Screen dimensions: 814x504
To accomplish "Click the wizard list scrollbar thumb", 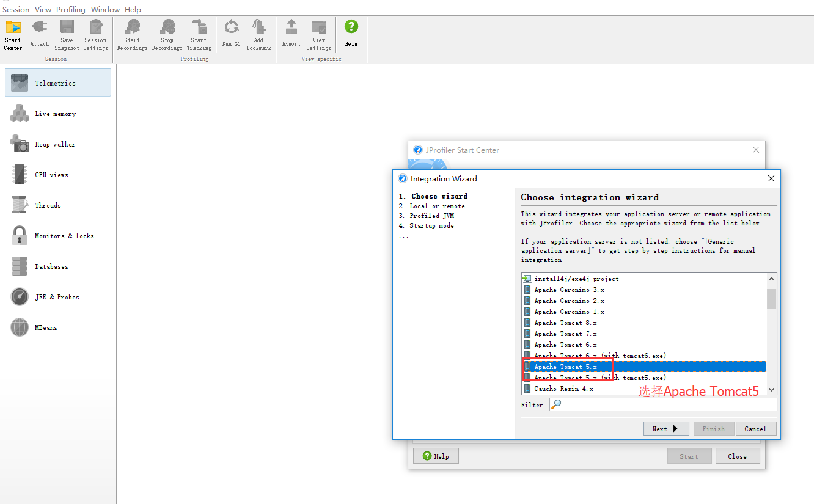I will pos(772,299).
